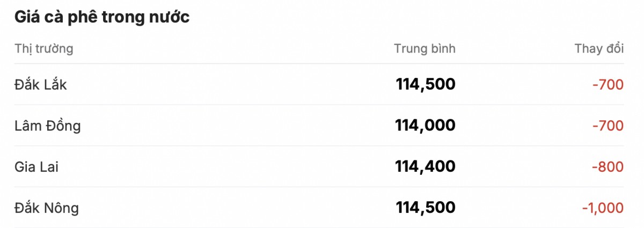Select Đắk Nông's average price 114,500
The height and width of the screenshot is (228, 644).
click(425, 208)
